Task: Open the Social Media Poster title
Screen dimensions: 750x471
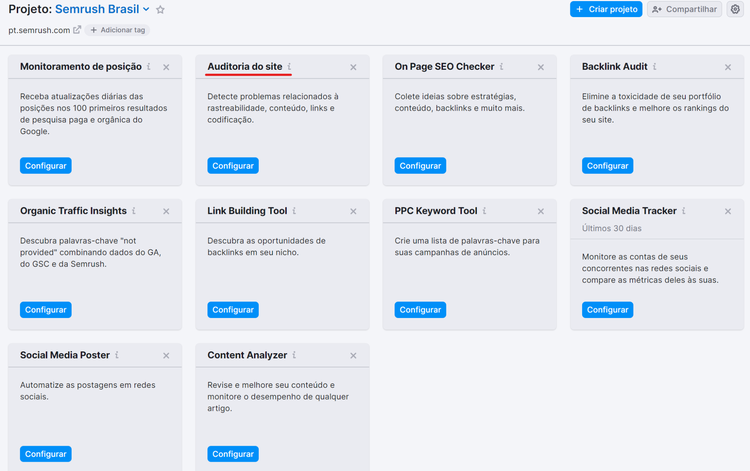Action: tap(65, 355)
